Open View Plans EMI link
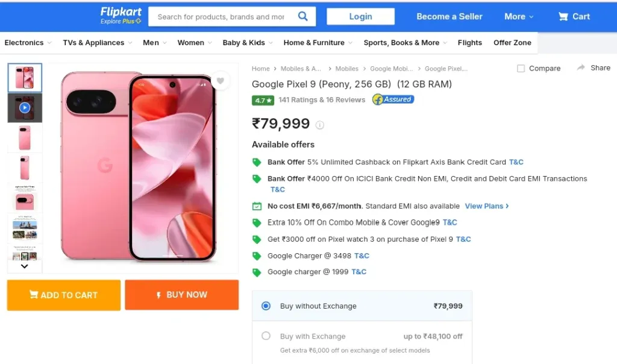Viewport: 617px width, 364px height. pos(487,206)
